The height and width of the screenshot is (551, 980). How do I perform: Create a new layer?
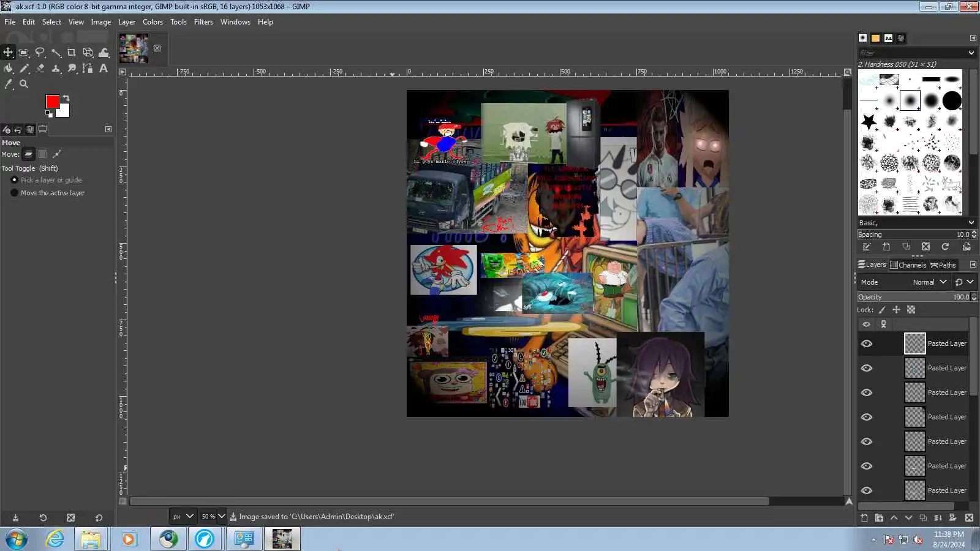pos(864,518)
